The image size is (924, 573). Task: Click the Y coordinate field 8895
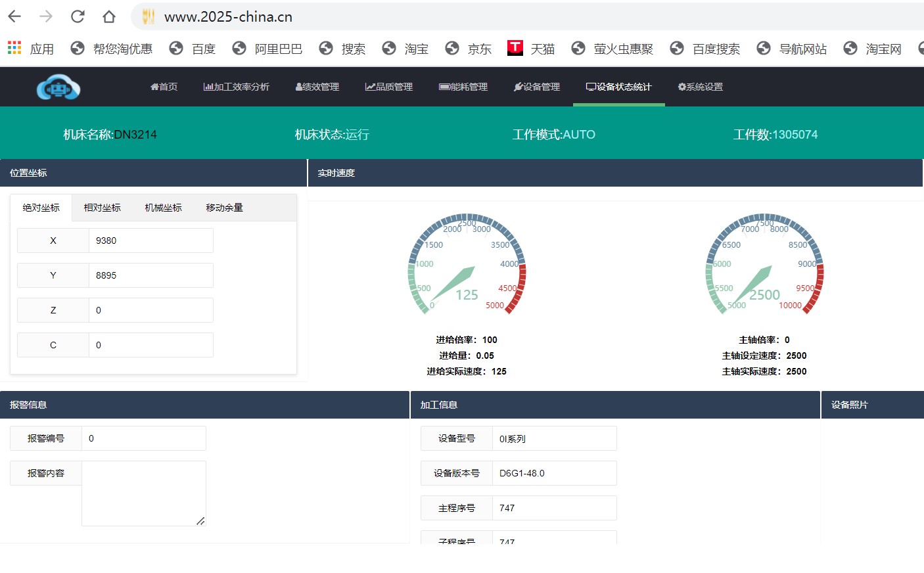151,275
